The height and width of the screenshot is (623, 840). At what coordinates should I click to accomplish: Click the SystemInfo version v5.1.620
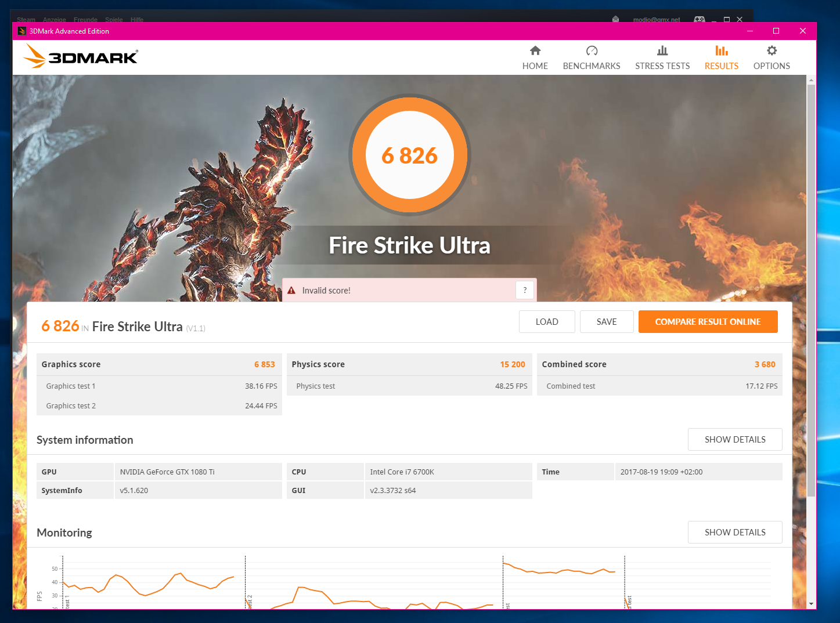pyautogui.click(x=134, y=491)
